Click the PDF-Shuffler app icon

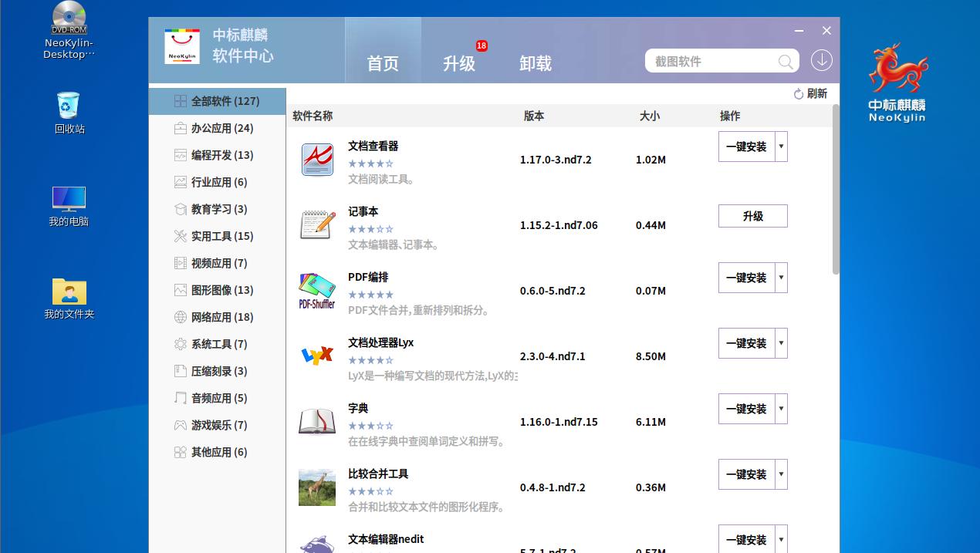coord(317,291)
